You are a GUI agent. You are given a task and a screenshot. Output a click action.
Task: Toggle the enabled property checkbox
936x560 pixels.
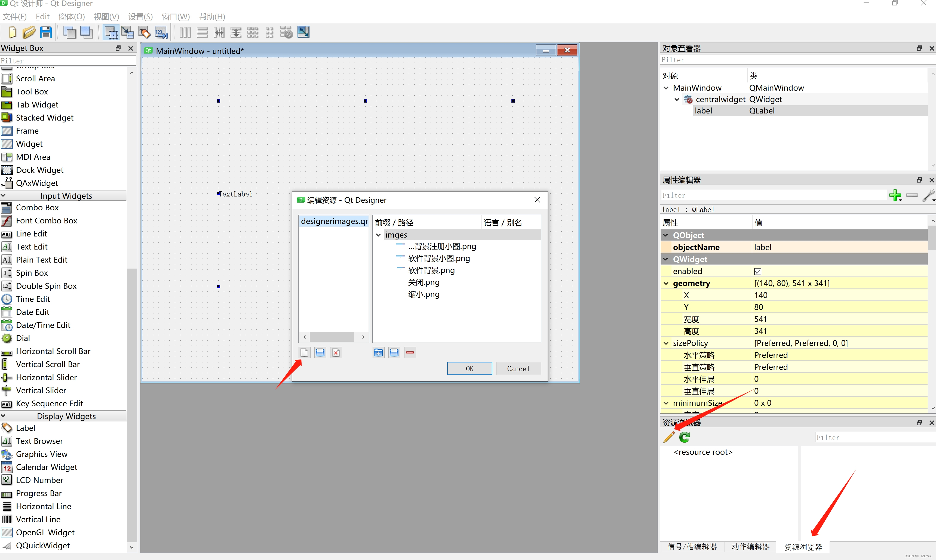pos(757,271)
